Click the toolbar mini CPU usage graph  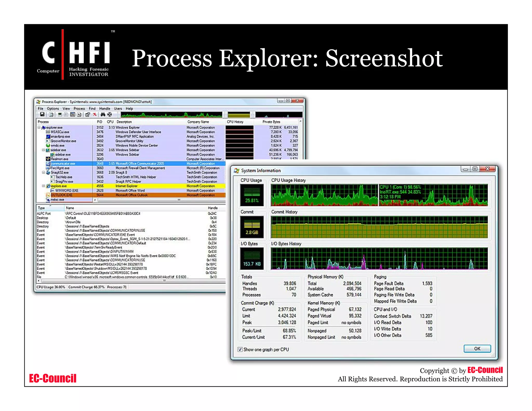click(171, 115)
